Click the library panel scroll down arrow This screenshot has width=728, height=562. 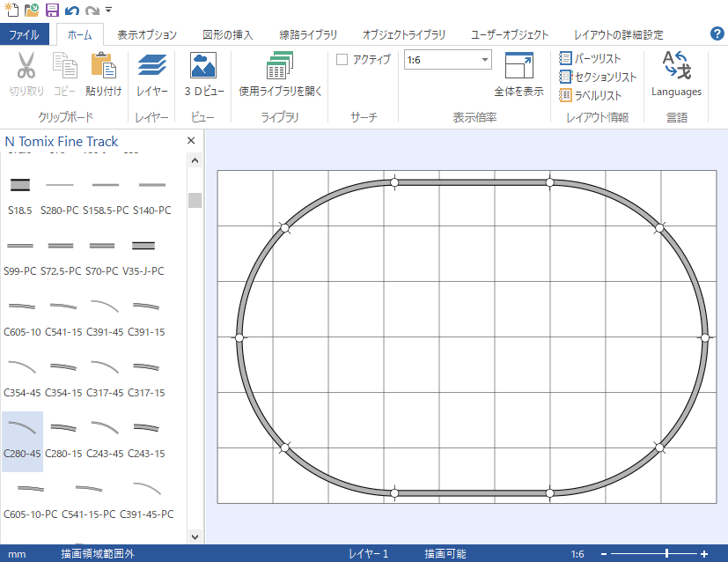[195, 537]
